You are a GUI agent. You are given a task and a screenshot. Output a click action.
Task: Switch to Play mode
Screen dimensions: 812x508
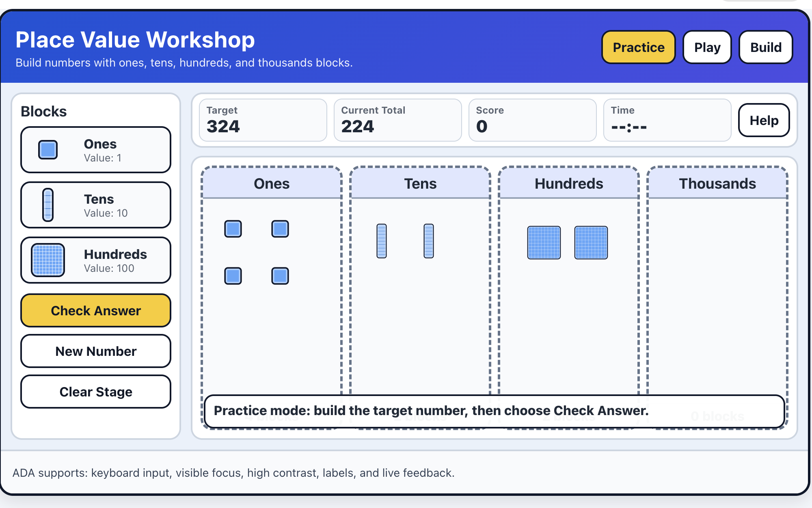(707, 47)
